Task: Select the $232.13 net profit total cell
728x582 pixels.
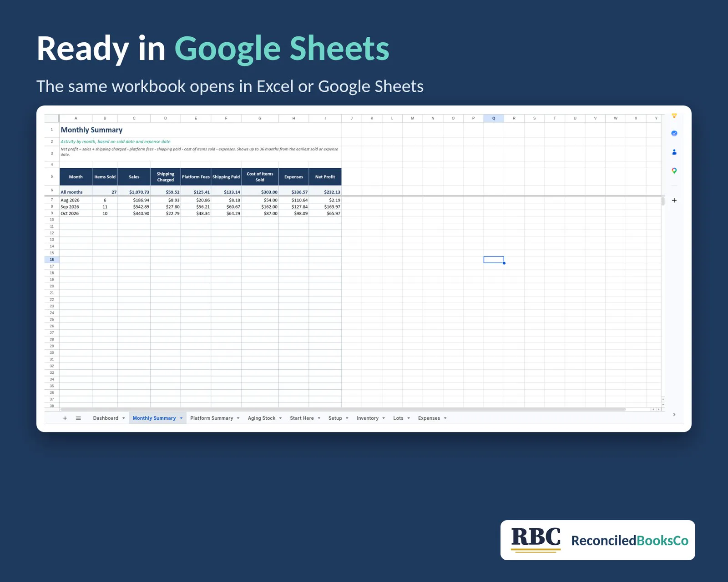Action: point(325,192)
